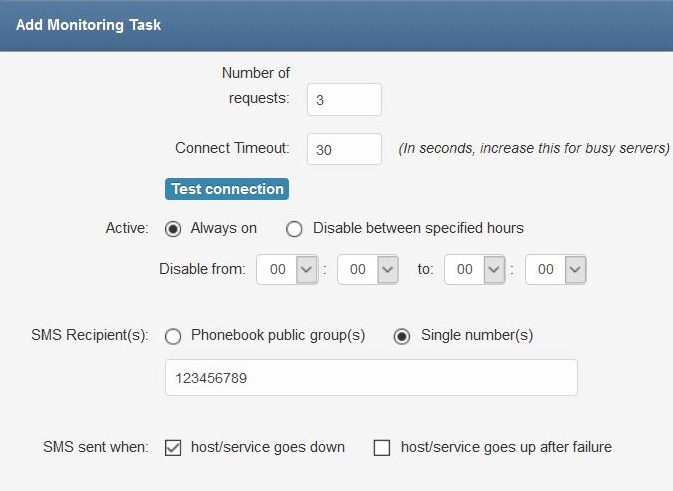Uncheck host/service goes down checkbox
673x491 pixels.
coord(173,448)
